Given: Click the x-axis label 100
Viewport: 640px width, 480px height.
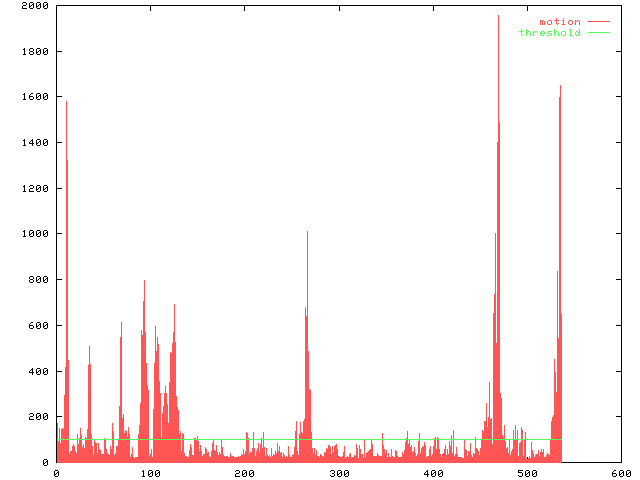Looking at the screenshot, I should pyautogui.click(x=150, y=473).
